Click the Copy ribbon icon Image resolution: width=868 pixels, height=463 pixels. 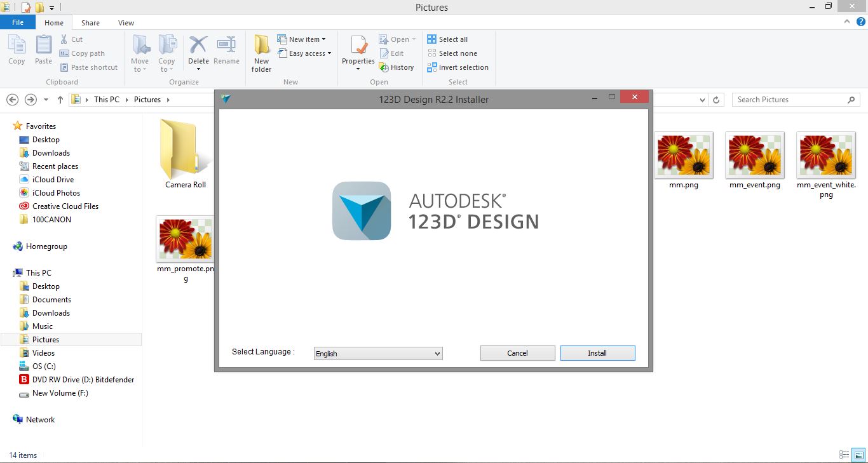tap(17, 50)
